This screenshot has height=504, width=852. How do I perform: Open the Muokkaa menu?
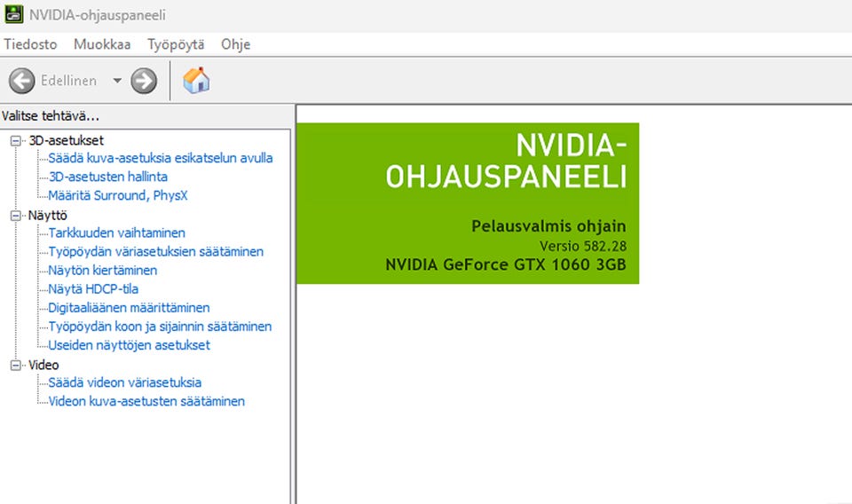[102, 44]
